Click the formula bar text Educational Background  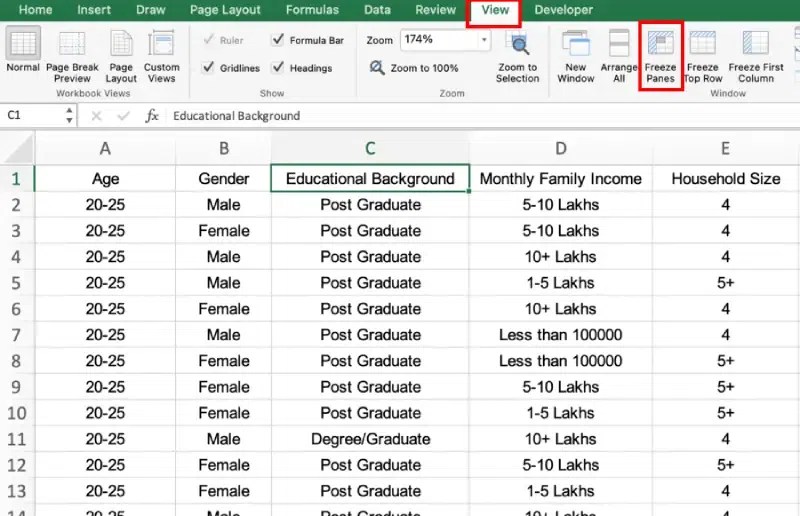pos(236,116)
